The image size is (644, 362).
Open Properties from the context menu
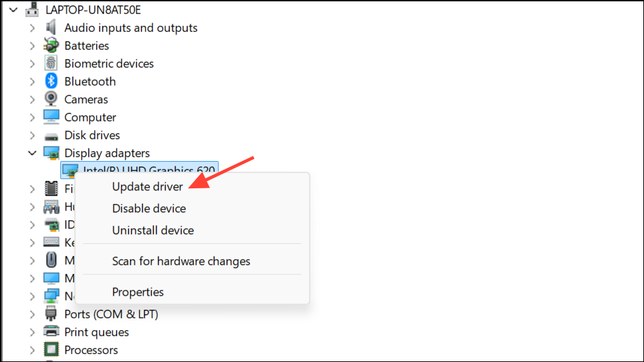(137, 292)
